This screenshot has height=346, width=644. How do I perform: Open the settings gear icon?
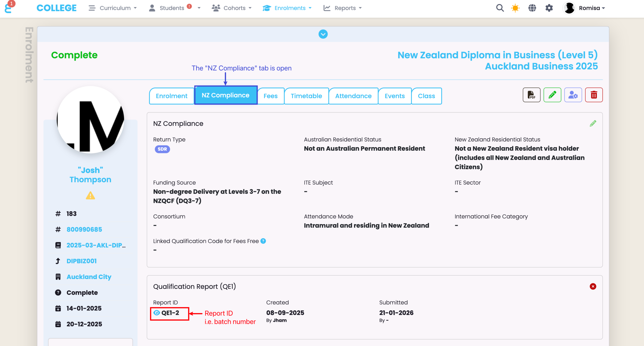pyautogui.click(x=549, y=8)
